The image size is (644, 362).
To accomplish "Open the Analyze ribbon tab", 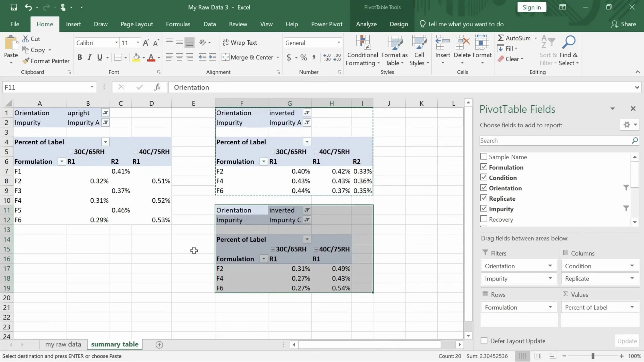I will click(366, 24).
